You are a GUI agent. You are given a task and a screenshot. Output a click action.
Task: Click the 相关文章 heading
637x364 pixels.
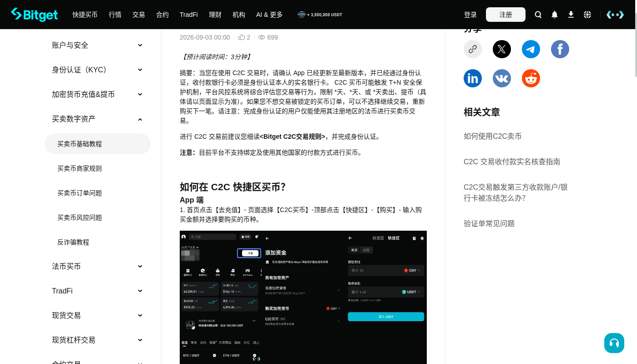click(x=482, y=112)
